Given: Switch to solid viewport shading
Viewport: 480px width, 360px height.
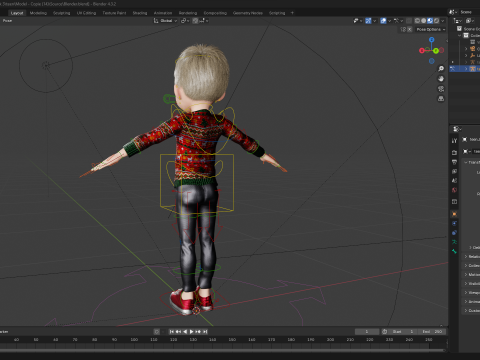Looking at the screenshot, I should tap(423, 21).
